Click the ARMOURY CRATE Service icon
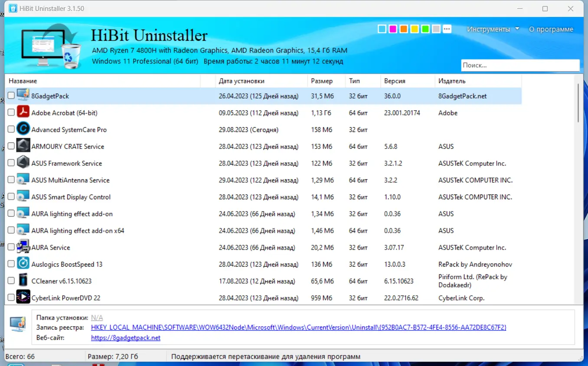The height and width of the screenshot is (366, 588). 23,145
